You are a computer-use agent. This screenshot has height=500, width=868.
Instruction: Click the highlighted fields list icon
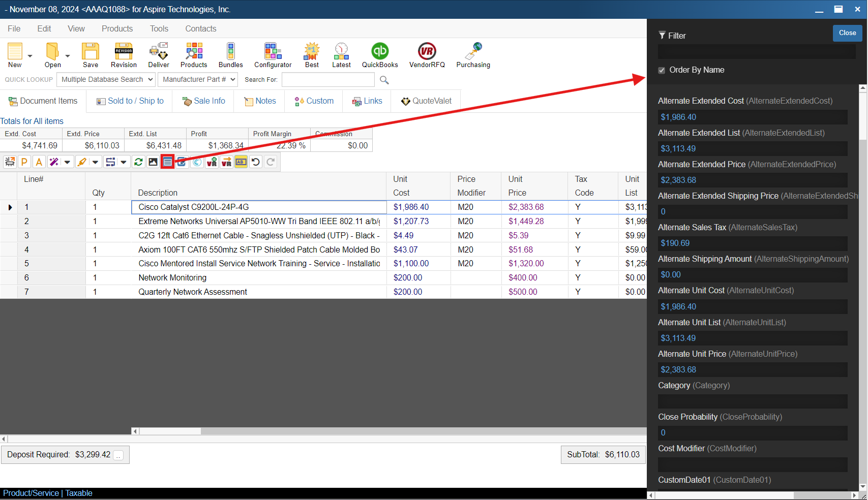coord(167,162)
